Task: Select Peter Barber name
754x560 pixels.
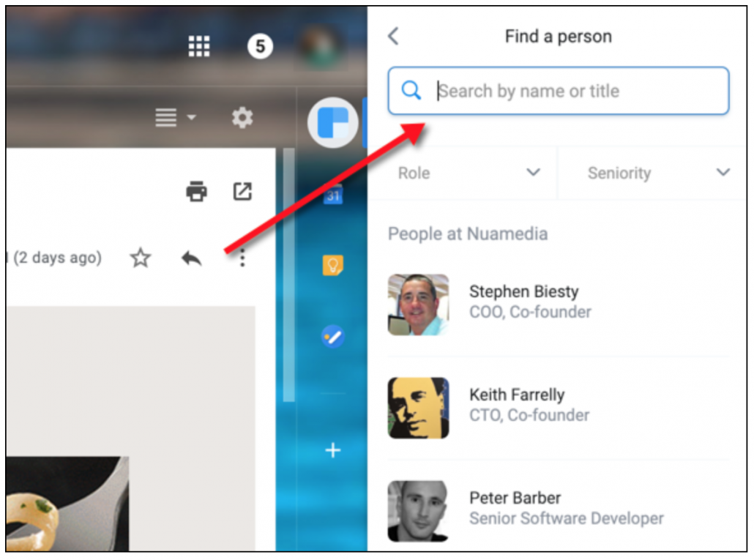Action: 515,498
